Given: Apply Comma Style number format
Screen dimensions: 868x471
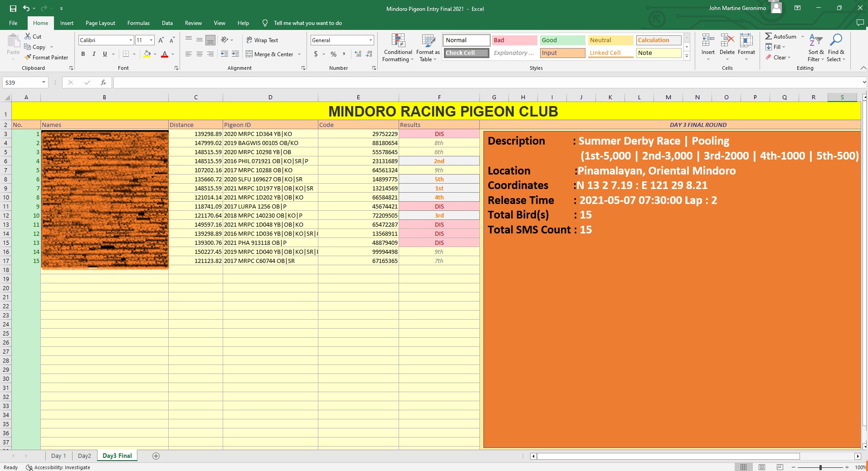Looking at the screenshot, I should tap(344, 54).
